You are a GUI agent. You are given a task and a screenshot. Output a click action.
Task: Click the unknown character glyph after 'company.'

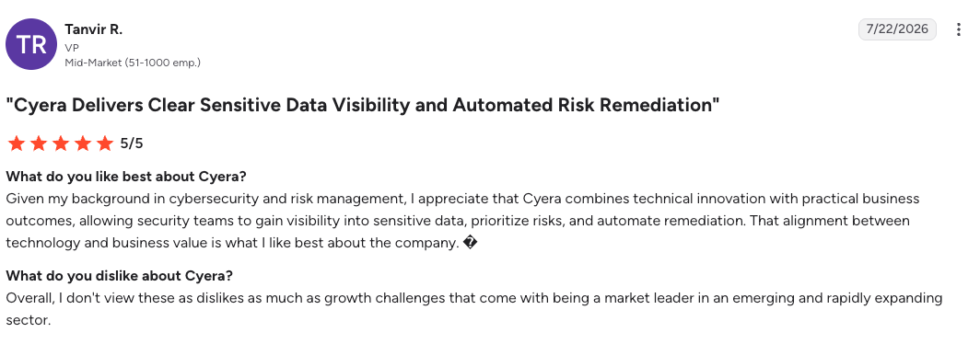tap(472, 244)
